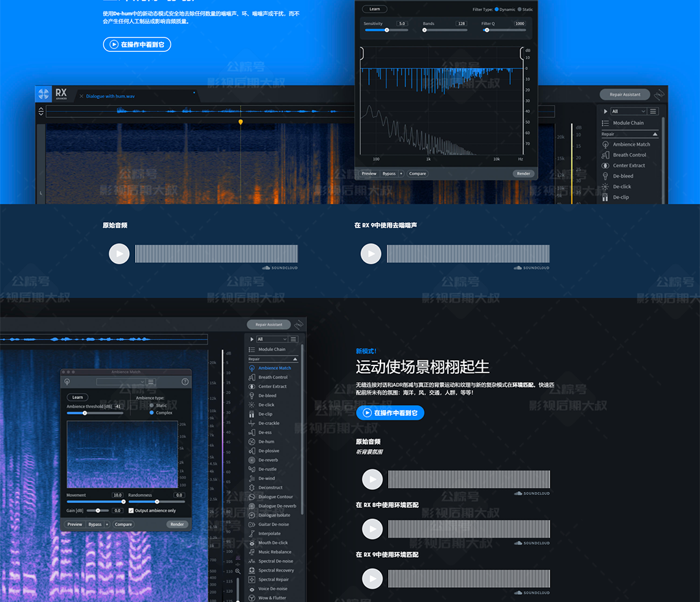Open De-rustle module icon
The image size is (700, 602).
tap(251, 469)
